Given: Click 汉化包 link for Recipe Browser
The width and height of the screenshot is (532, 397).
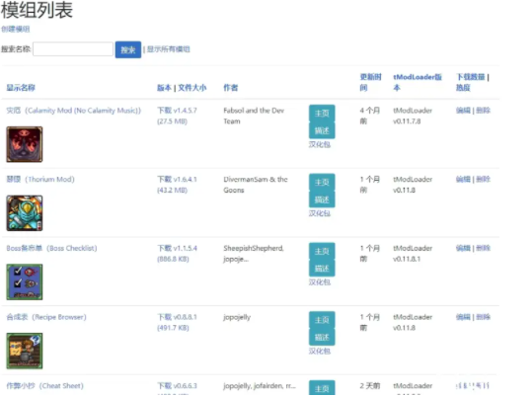Looking at the screenshot, I should click(320, 352).
